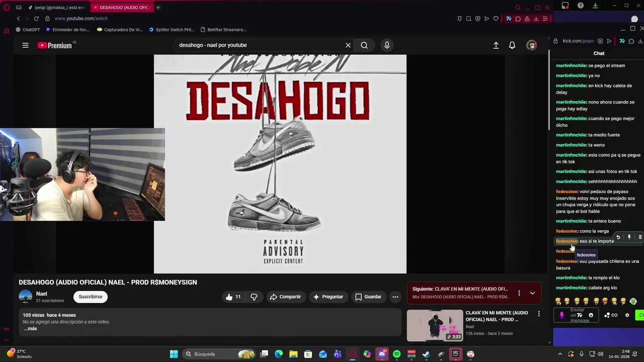The width and height of the screenshot is (644, 362).
Task: Open the Nael channel avatar
Action: 26,297
